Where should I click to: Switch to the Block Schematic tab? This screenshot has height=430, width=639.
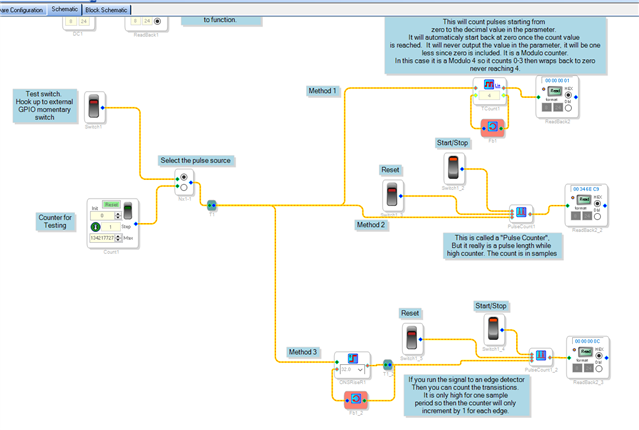[106, 10]
